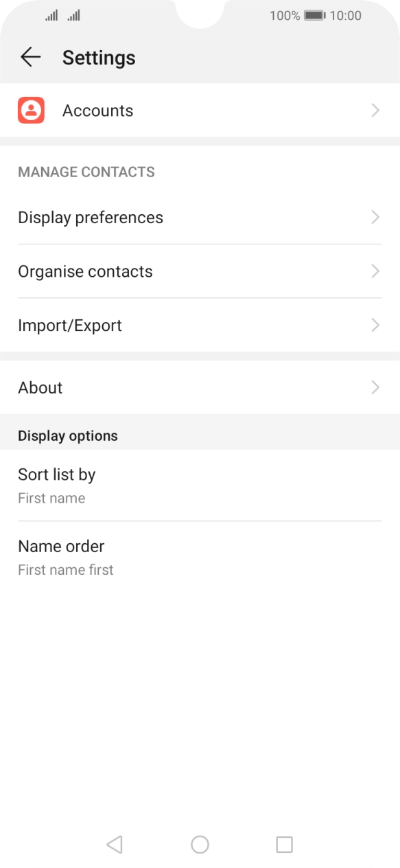Open the About page

tap(40, 387)
